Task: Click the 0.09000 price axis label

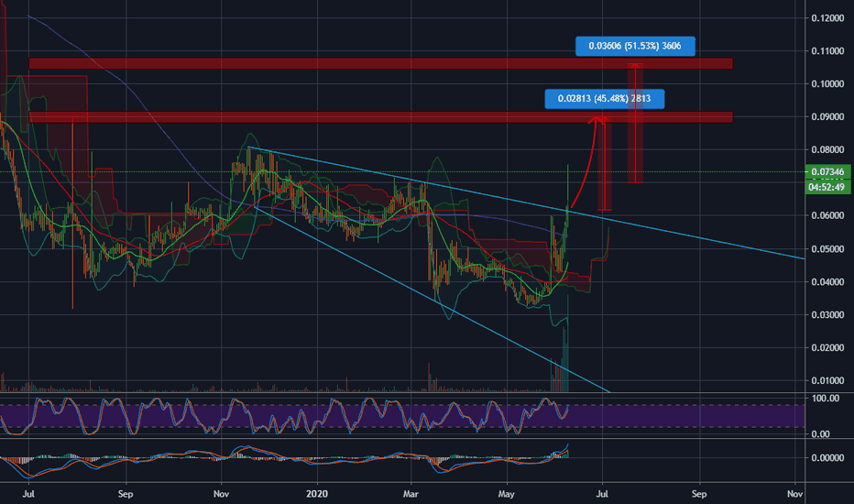Action: [x=827, y=116]
